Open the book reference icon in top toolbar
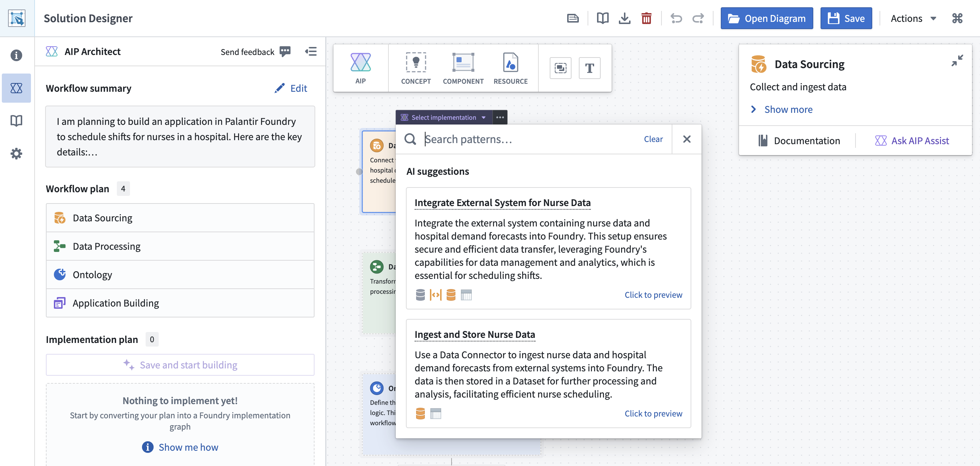The width and height of the screenshot is (980, 466). coord(602,18)
